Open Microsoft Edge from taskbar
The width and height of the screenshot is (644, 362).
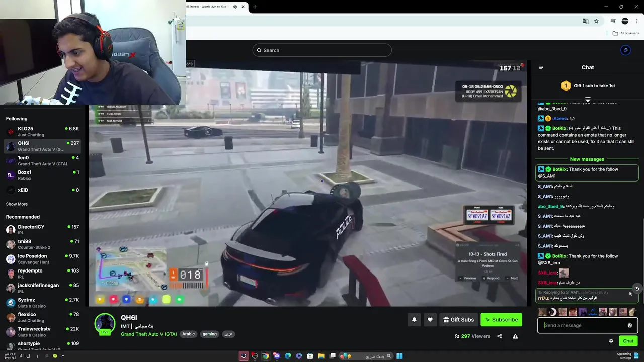click(x=288, y=356)
